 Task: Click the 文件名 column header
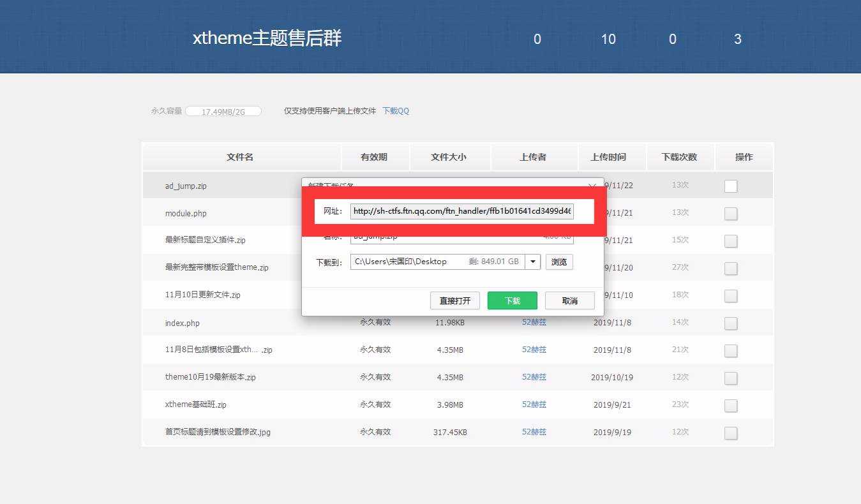(x=240, y=157)
